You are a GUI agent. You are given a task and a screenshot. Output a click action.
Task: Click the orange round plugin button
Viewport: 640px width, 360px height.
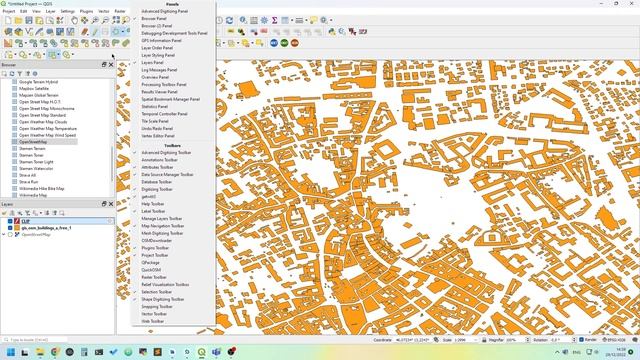pyautogui.click(x=294, y=43)
